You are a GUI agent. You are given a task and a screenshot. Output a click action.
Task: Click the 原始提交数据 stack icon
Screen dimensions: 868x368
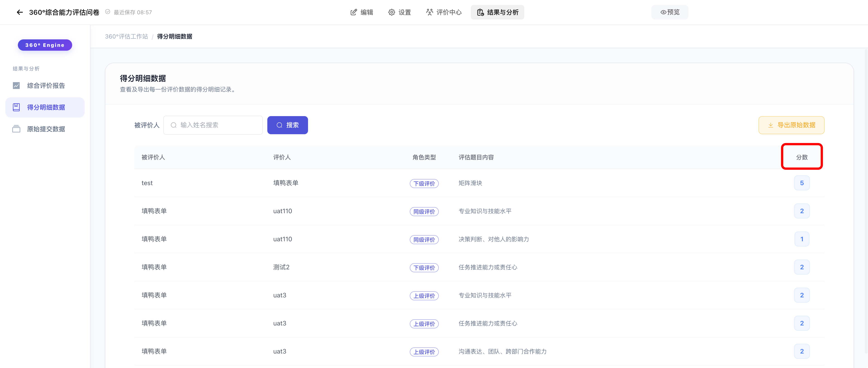tap(16, 129)
